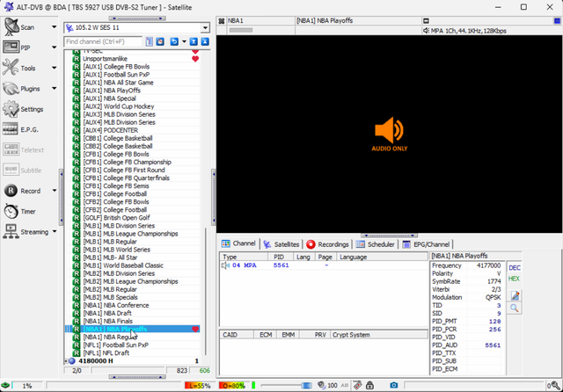Select the 04 MPA audio stream row
The height and width of the screenshot is (392, 563).
[323, 265]
